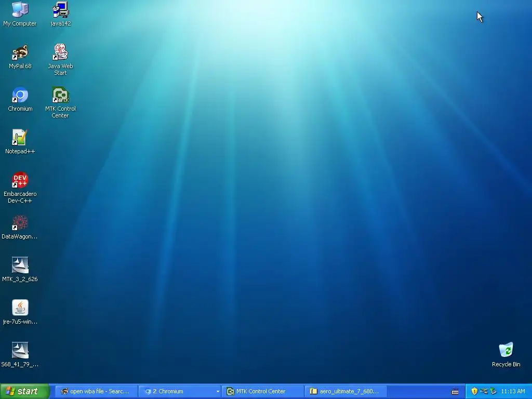Click the yellow security shield tray icon
Screen dimensions: 532x399
[474, 391]
